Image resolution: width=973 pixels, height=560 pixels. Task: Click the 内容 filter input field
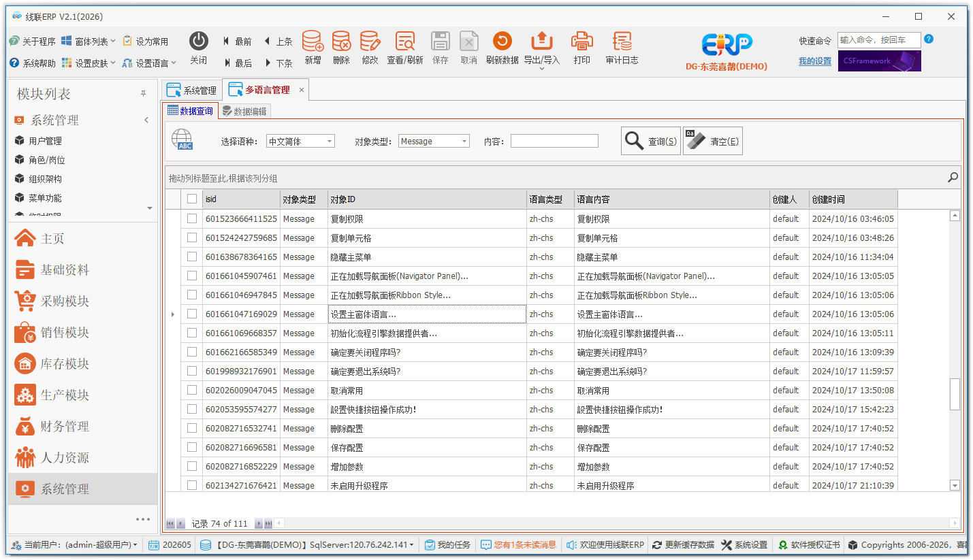click(x=554, y=141)
